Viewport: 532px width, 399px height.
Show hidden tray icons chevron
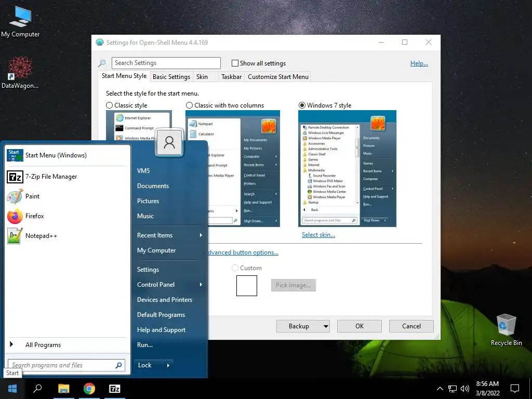440,389
